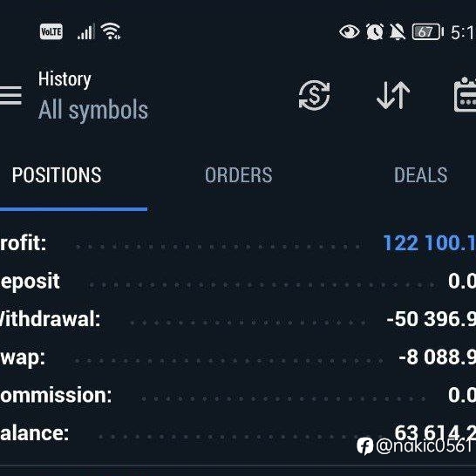Image resolution: width=476 pixels, height=476 pixels.
Task: Tap the VoLTE status icon
Action: pyautogui.click(x=51, y=31)
